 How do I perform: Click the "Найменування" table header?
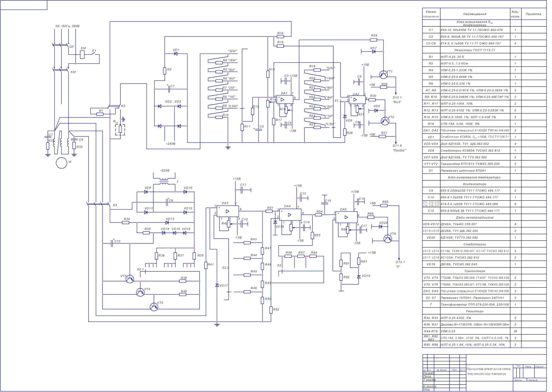(x=475, y=14)
